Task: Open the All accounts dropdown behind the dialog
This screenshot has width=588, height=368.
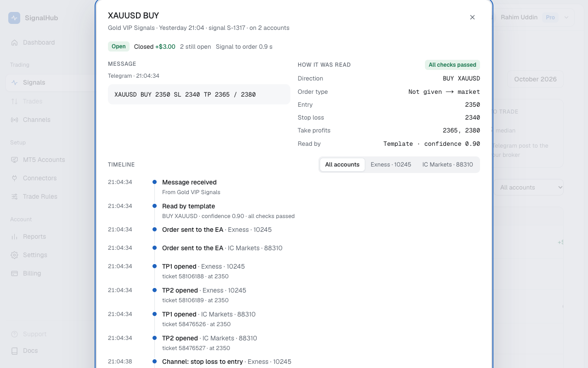Action: point(529,187)
